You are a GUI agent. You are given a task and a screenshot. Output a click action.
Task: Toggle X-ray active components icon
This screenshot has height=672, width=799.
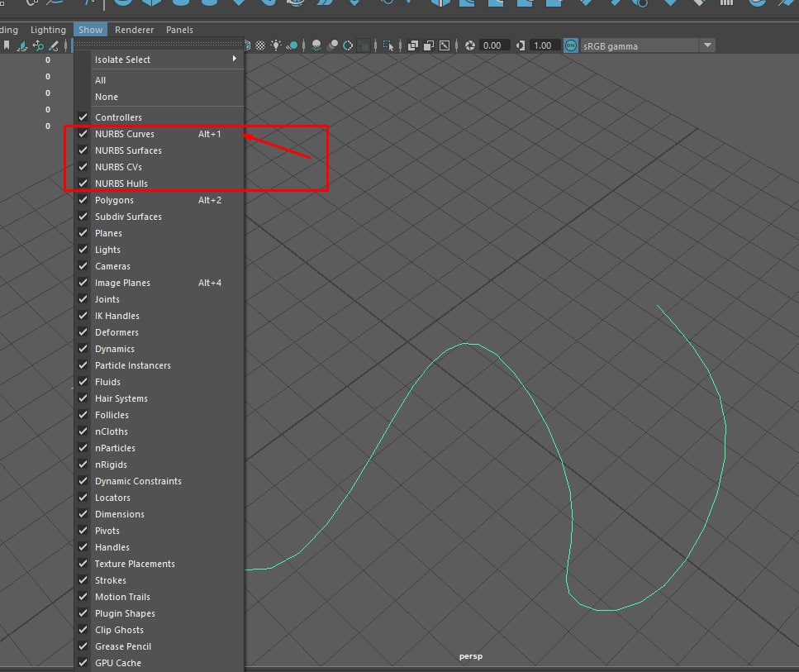click(429, 46)
